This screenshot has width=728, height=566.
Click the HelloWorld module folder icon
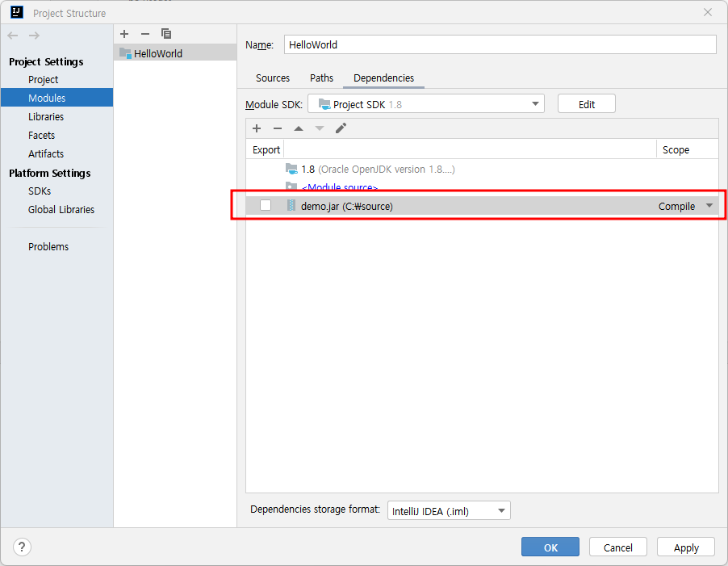[x=125, y=53]
